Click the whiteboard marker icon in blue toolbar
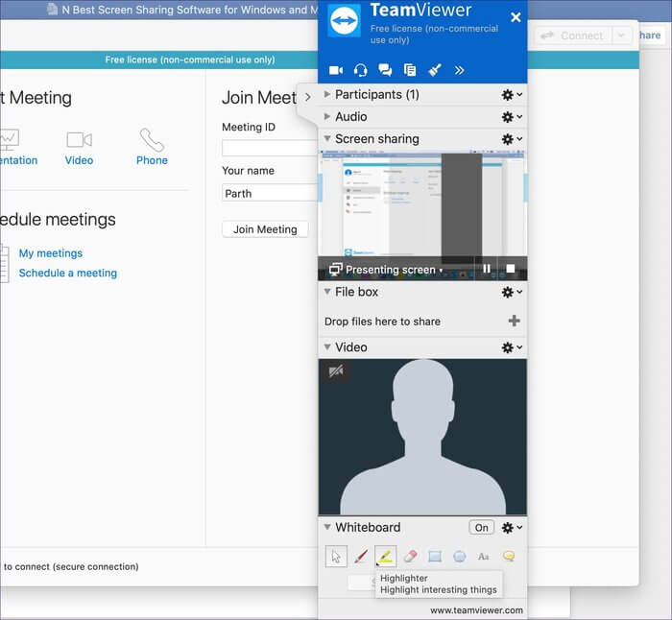The image size is (672, 620). click(435, 70)
